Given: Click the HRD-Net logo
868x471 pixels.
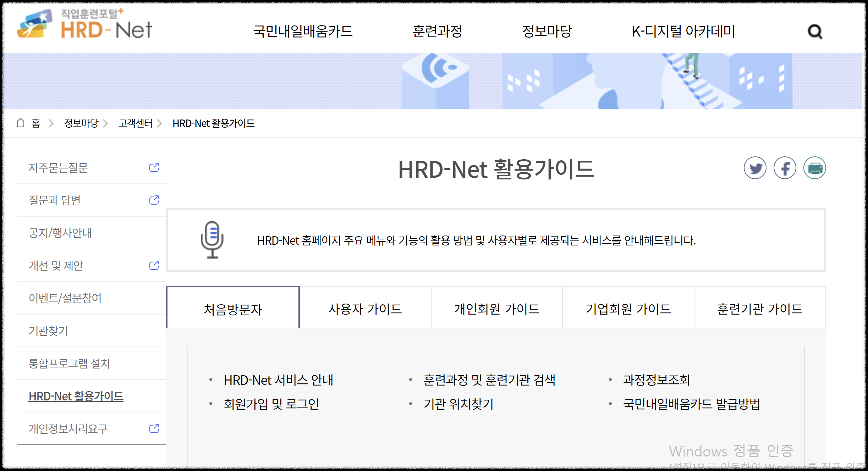Looking at the screenshot, I should (x=84, y=24).
